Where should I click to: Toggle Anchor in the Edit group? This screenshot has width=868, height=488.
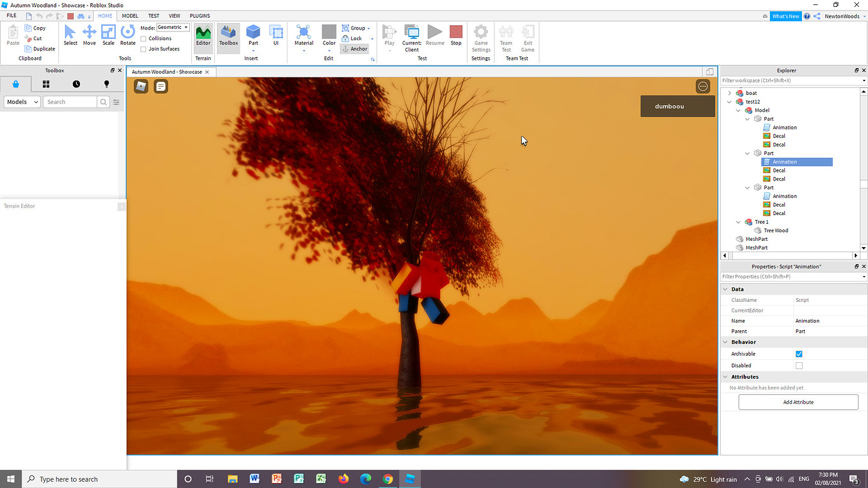[355, 49]
